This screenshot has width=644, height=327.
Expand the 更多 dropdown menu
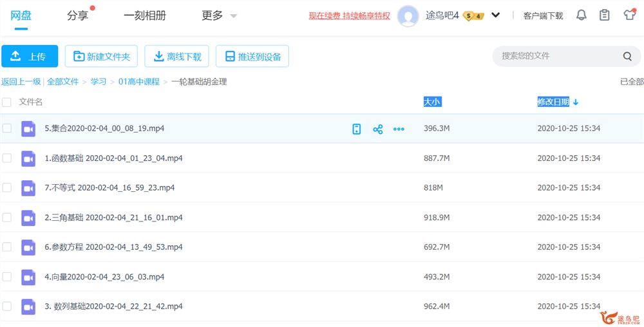(x=219, y=15)
